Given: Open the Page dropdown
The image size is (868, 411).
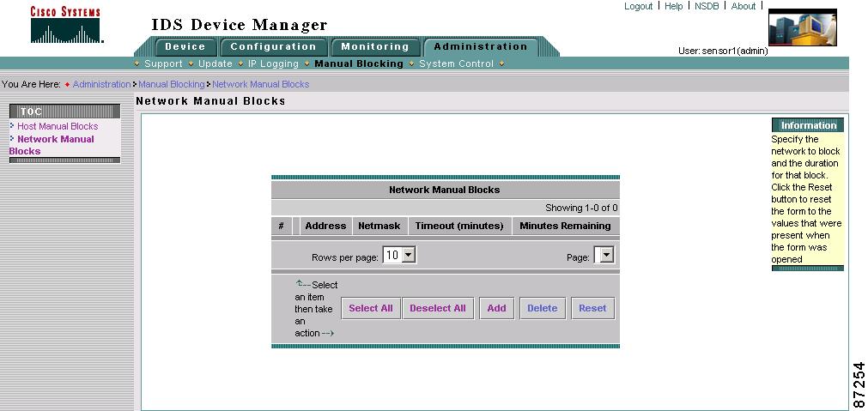Looking at the screenshot, I should point(604,255).
